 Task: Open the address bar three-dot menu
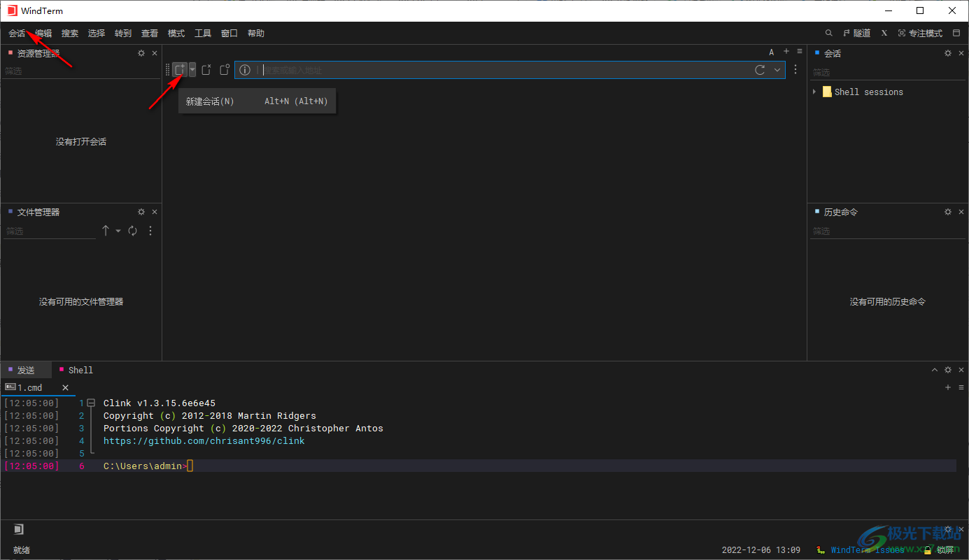point(795,70)
